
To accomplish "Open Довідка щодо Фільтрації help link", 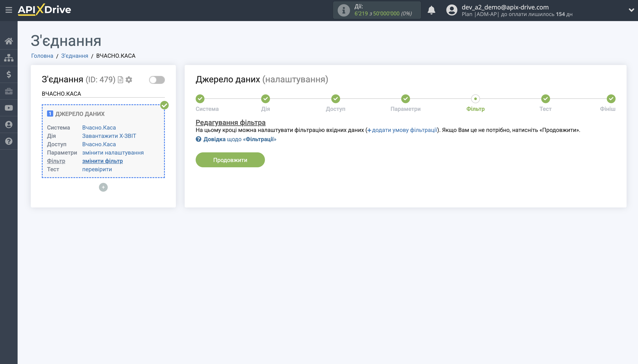I will pos(239,139).
